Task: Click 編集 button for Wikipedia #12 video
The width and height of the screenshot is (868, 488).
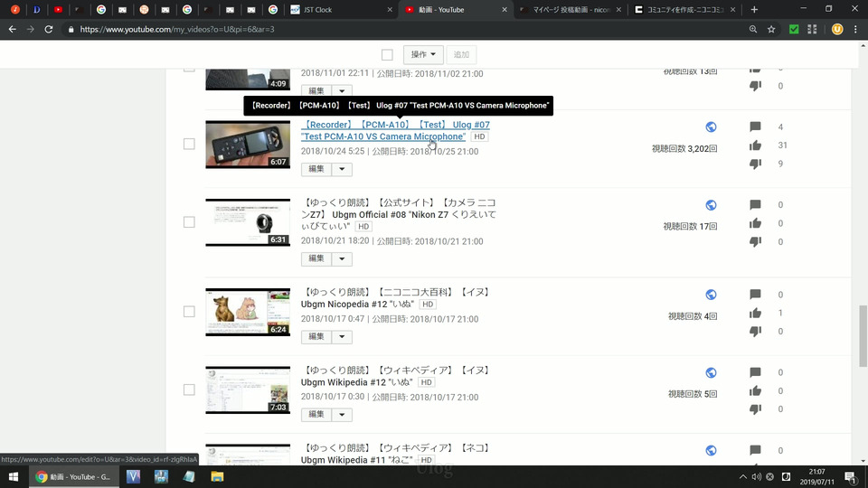Action: [x=316, y=415]
